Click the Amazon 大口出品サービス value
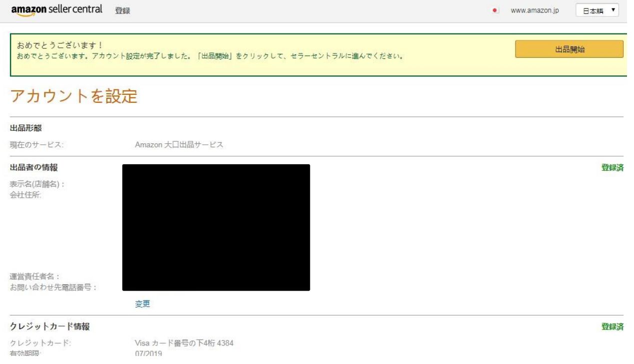The height and width of the screenshot is (364, 634). [179, 145]
